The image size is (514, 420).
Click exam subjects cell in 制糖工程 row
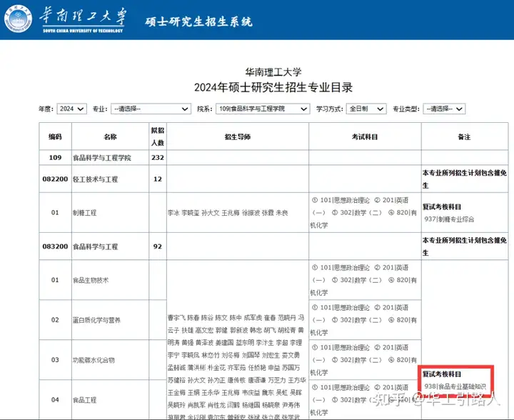[x=365, y=213]
